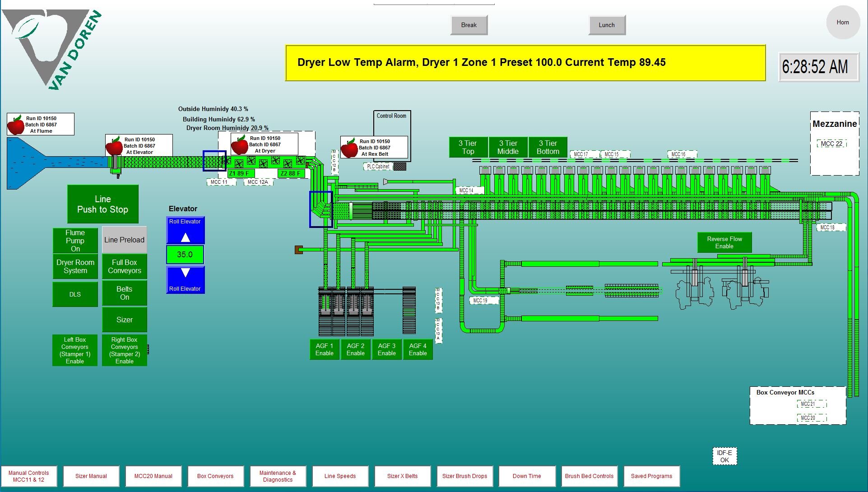Click the IDF-E OK status box
868x492 pixels.
pos(724,456)
